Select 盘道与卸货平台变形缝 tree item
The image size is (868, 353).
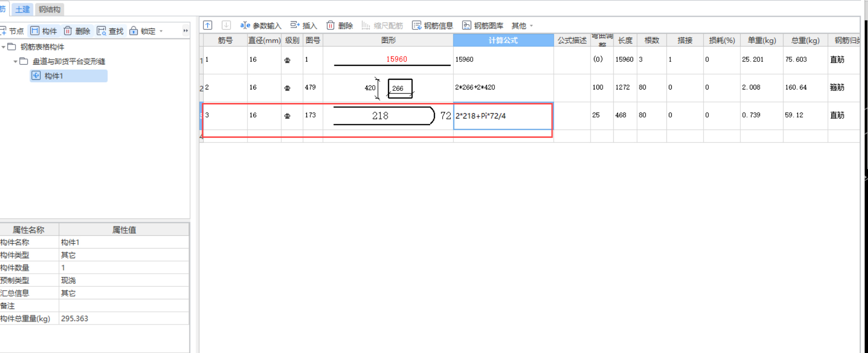(69, 61)
